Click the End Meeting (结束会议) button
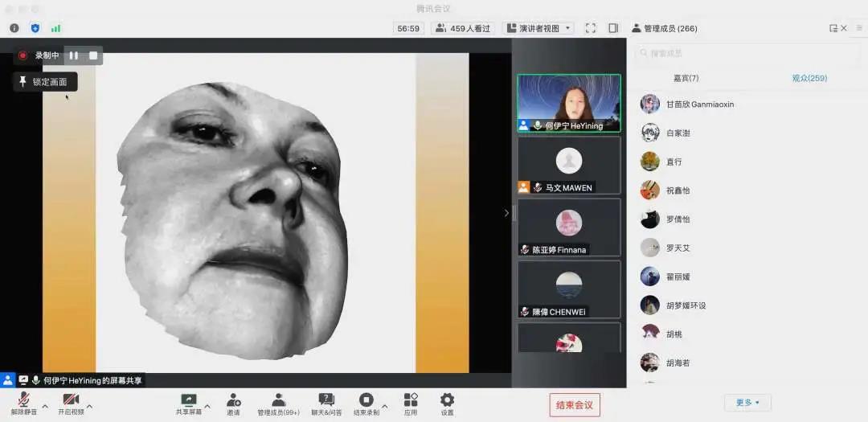 pos(575,405)
